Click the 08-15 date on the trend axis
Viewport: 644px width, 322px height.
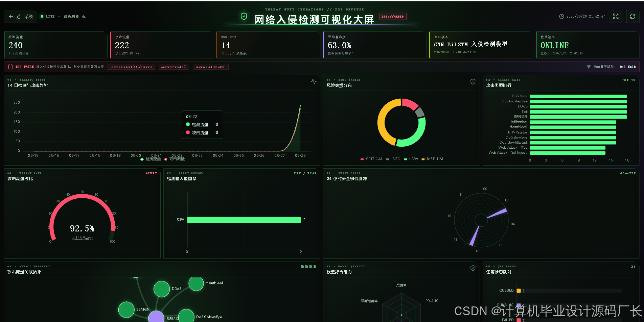(x=33, y=156)
